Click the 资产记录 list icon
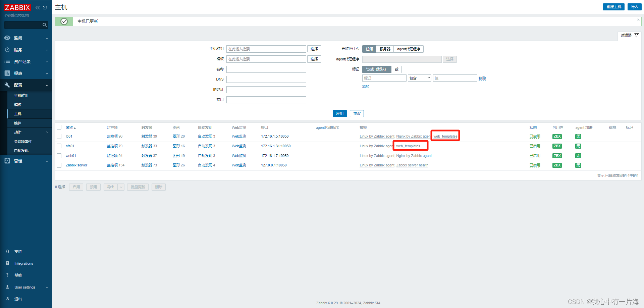The width and height of the screenshot is (644, 308). point(7,61)
